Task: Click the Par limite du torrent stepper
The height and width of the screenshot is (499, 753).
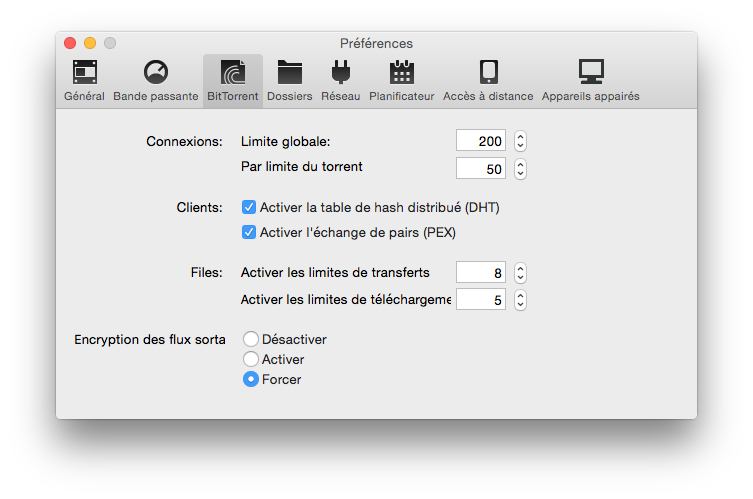Action: [520, 169]
